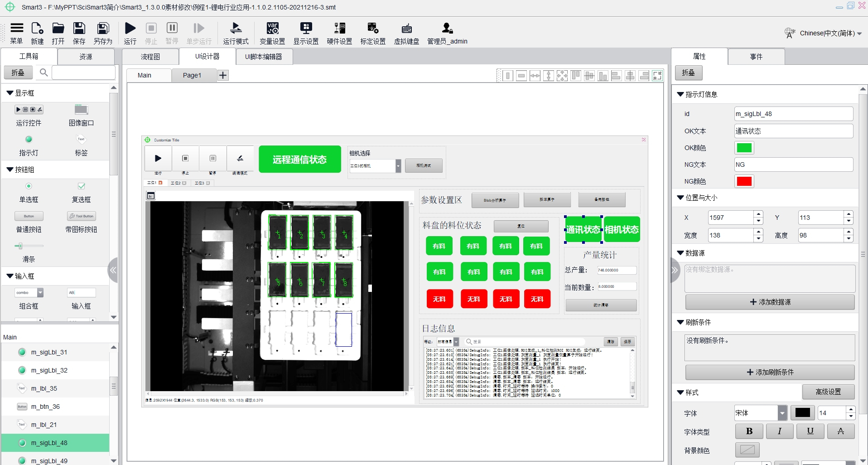Toggle bold B font style
The width and height of the screenshot is (868, 465).
coord(749,431)
